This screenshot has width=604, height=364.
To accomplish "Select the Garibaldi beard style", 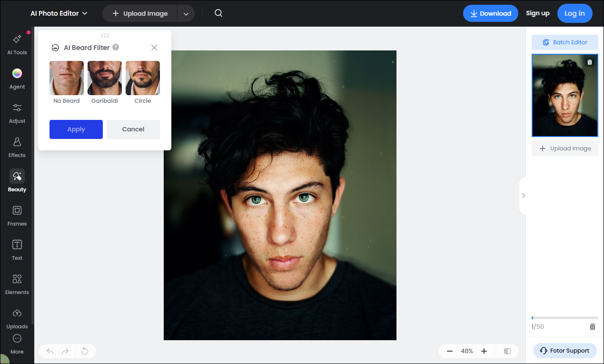I will [x=104, y=78].
